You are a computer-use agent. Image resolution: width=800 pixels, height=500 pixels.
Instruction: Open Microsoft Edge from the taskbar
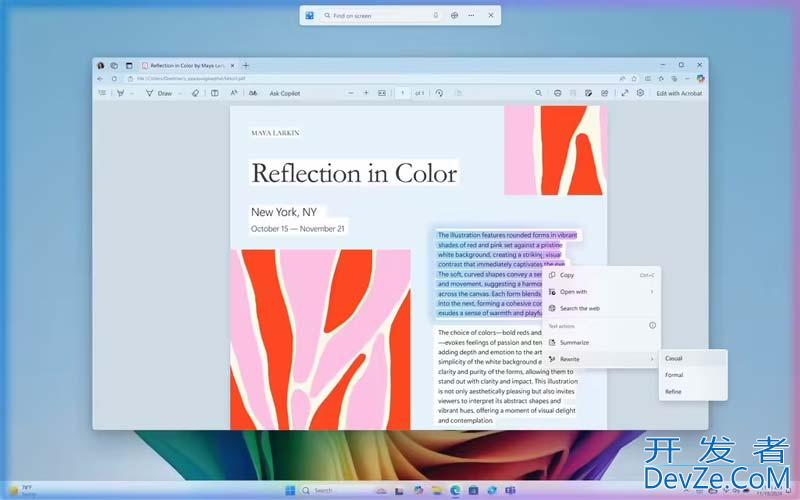click(x=455, y=491)
